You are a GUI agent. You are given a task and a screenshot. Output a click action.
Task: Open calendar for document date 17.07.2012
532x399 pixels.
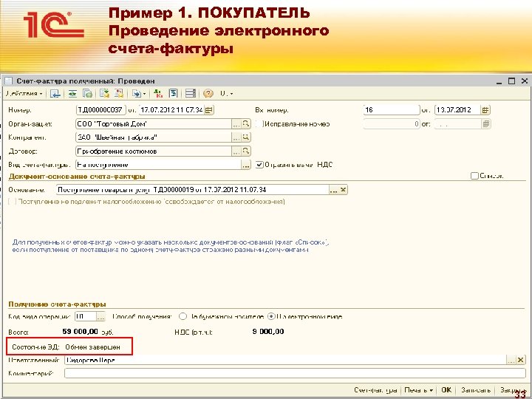coord(209,110)
